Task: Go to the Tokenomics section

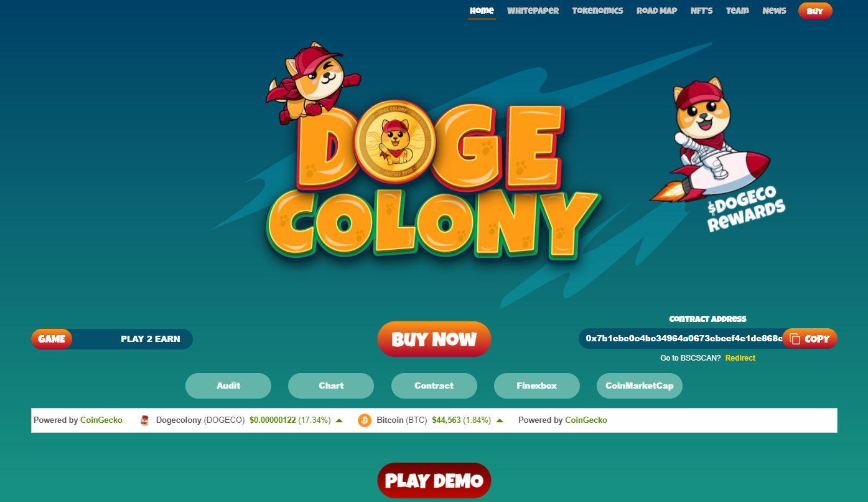Action: click(x=597, y=11)
